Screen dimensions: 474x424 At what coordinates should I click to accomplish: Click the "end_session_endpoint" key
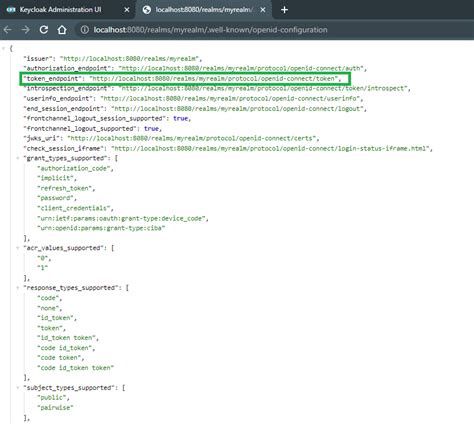pos(63,109)
